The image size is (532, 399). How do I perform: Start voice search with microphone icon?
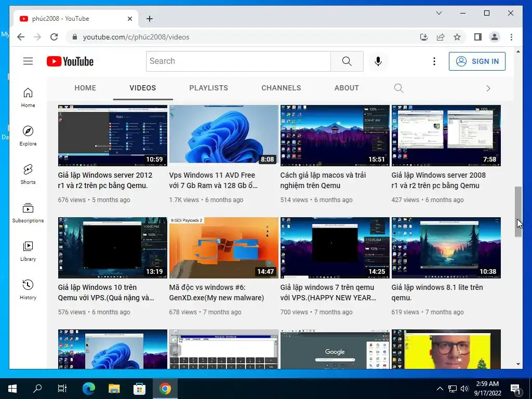coord(378,61)
